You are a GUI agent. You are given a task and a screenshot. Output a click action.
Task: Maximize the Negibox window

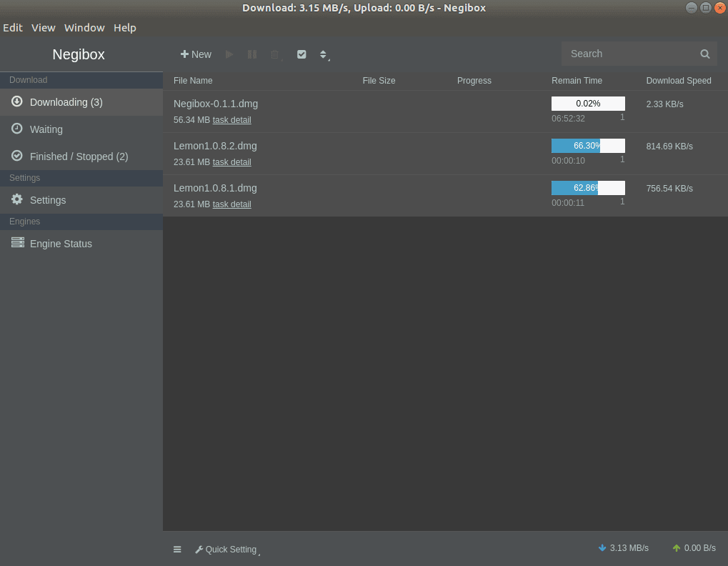pos(706,8)
